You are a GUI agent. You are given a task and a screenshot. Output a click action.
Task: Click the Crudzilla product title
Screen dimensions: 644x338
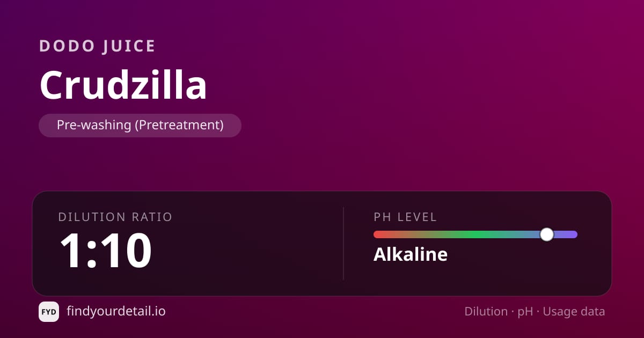[123, 85]
